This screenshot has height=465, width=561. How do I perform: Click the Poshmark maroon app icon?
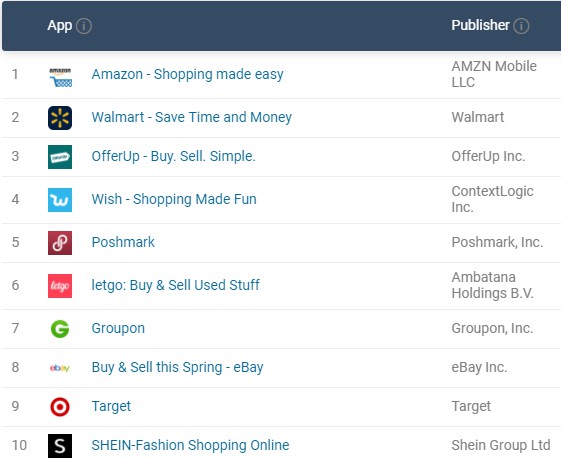pyautogui.click(x=60, y=243)
